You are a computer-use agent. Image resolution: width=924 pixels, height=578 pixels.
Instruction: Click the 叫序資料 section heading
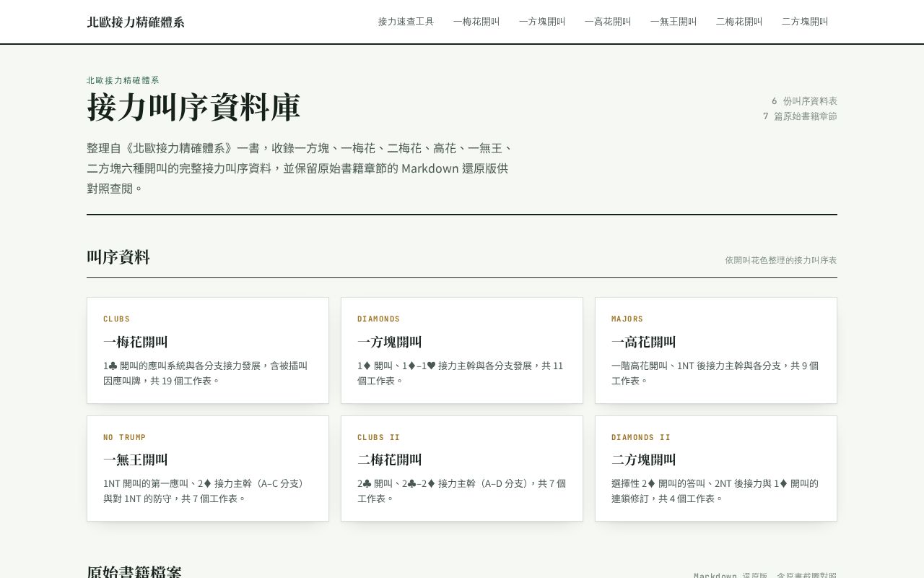[x=118, y=256]
